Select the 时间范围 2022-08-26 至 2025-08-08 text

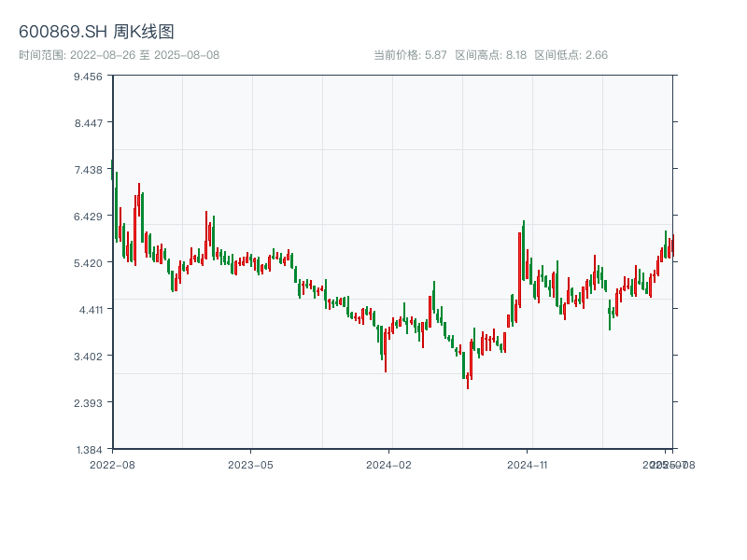pos(120,55)
